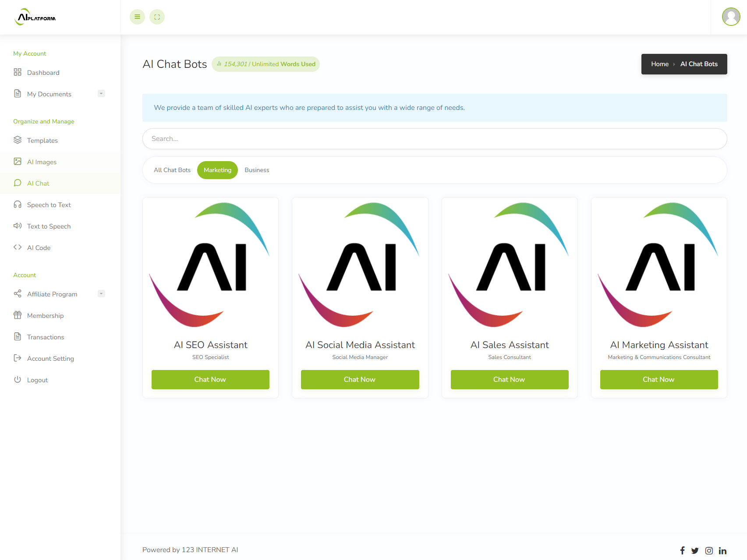Click Chat Now for AI Sales Assistant
The height and width of the screenshot is (560, 747).
click(509, 379)
